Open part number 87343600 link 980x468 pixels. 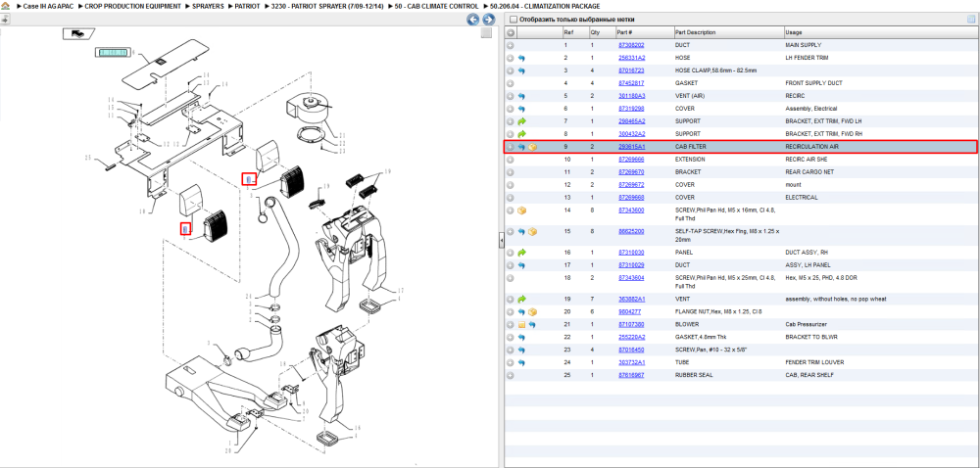click(x=631, y=211)
